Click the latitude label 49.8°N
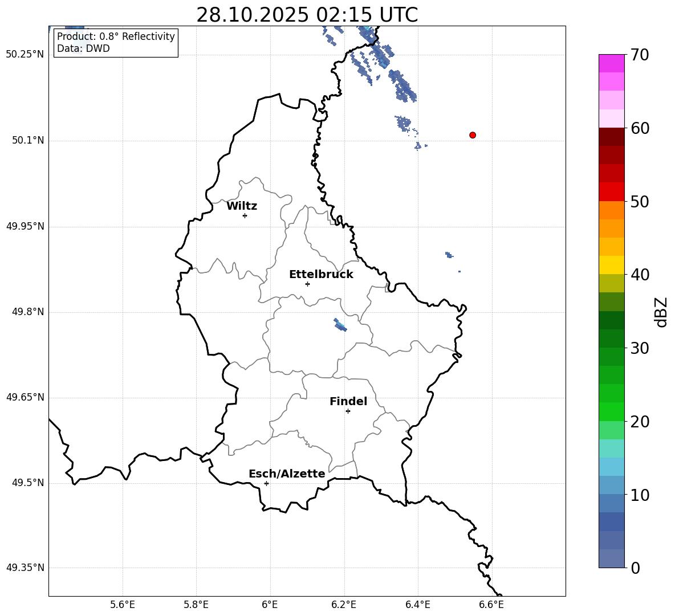This screenshot has height=616, width=675. pyautogui.click(x=28, y=312)
